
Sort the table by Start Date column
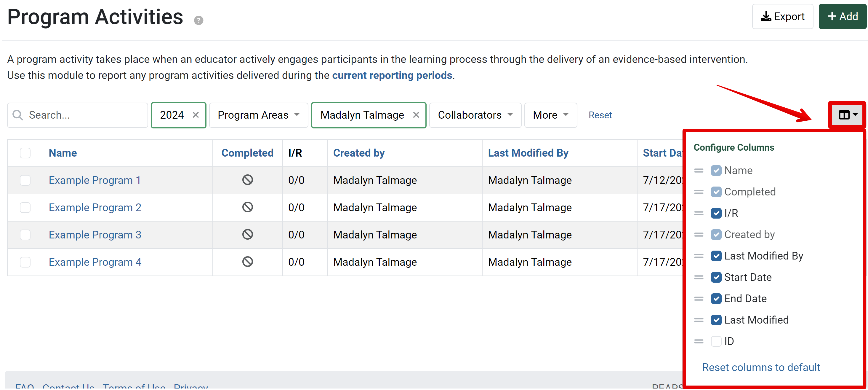[662, 153]
